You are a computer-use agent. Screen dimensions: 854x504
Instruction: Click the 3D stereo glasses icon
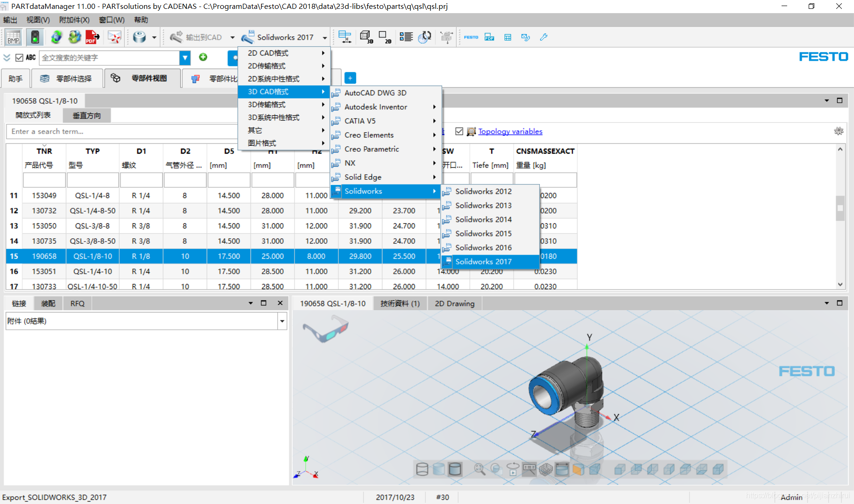click(325, 328)
